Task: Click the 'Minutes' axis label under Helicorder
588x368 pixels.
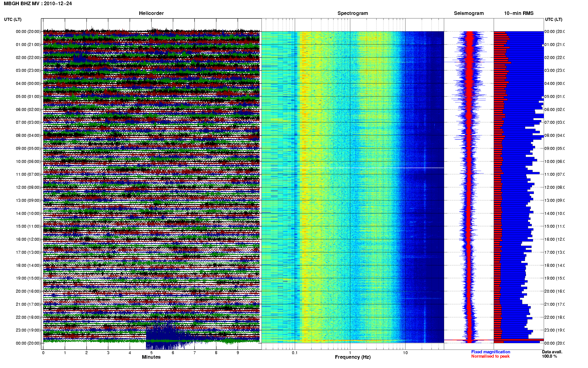Action: coord(151,357)
